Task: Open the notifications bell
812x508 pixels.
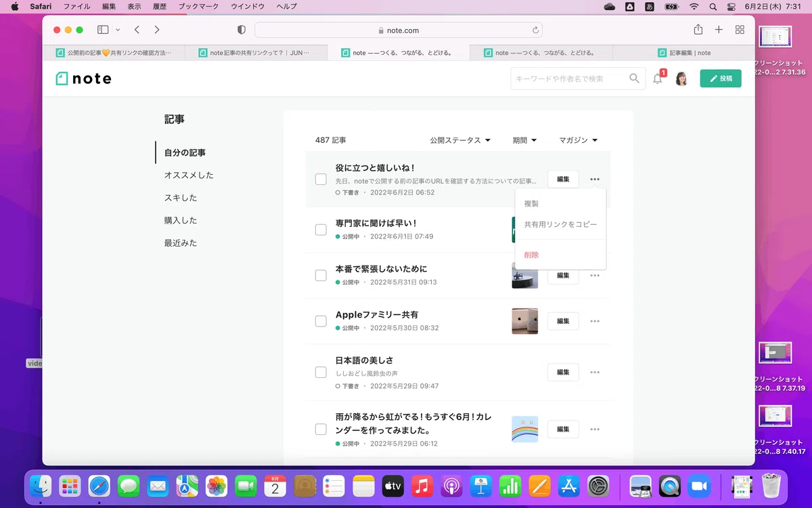Action: [658, 79]
